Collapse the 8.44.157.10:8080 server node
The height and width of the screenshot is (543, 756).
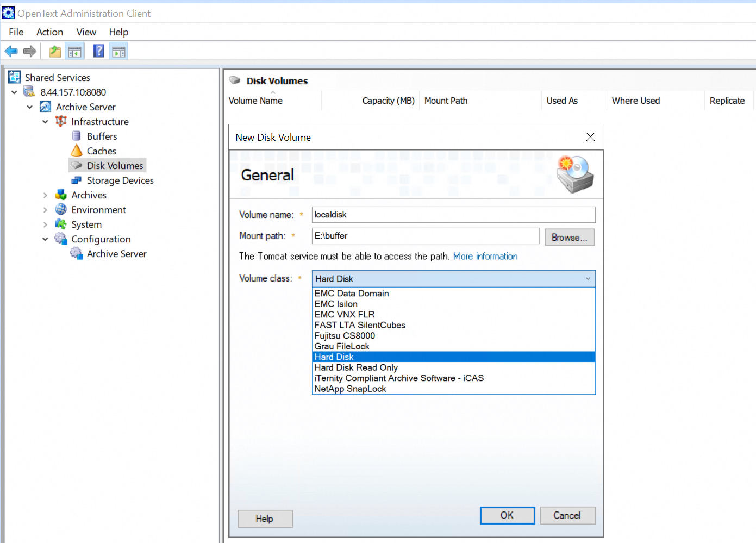coord(14,92)
